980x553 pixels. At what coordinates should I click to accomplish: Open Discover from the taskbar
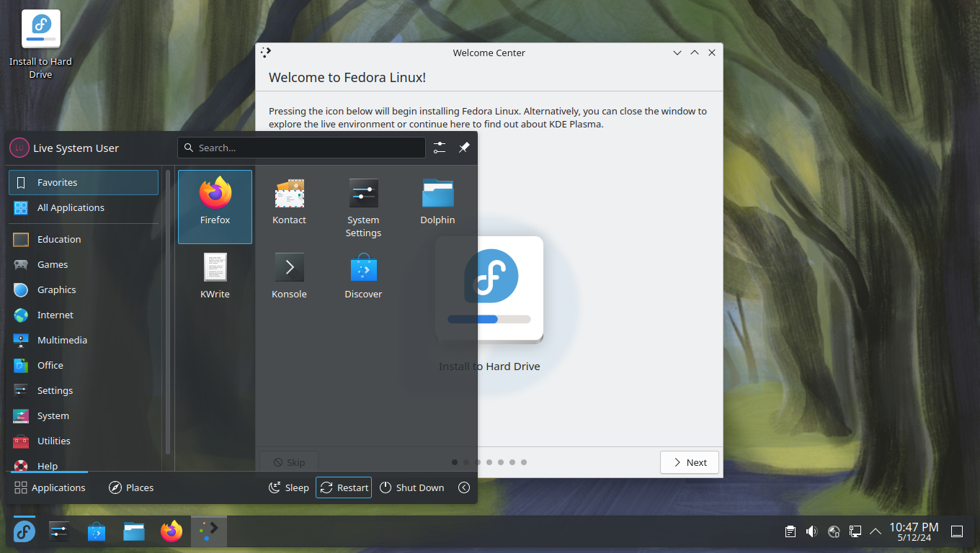97,532
